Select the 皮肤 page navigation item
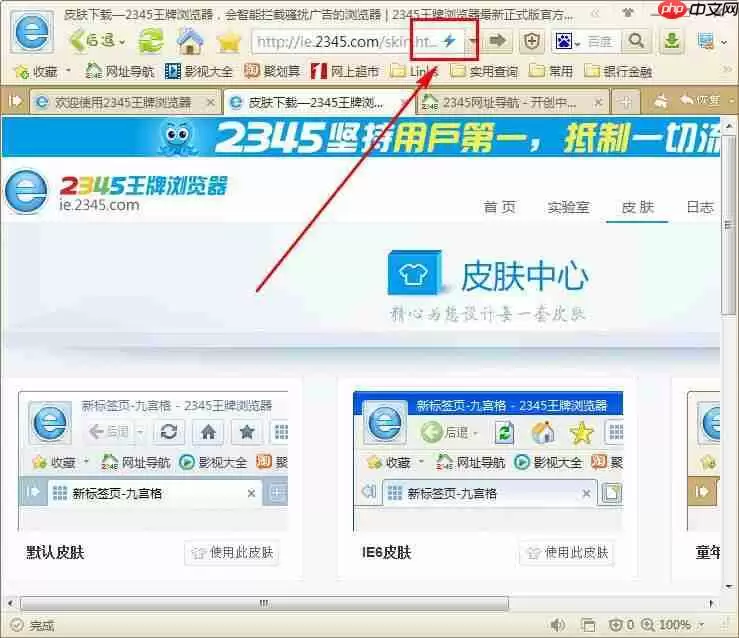The width and height of the screenshot is (739, 638). [x=638, y=207]
